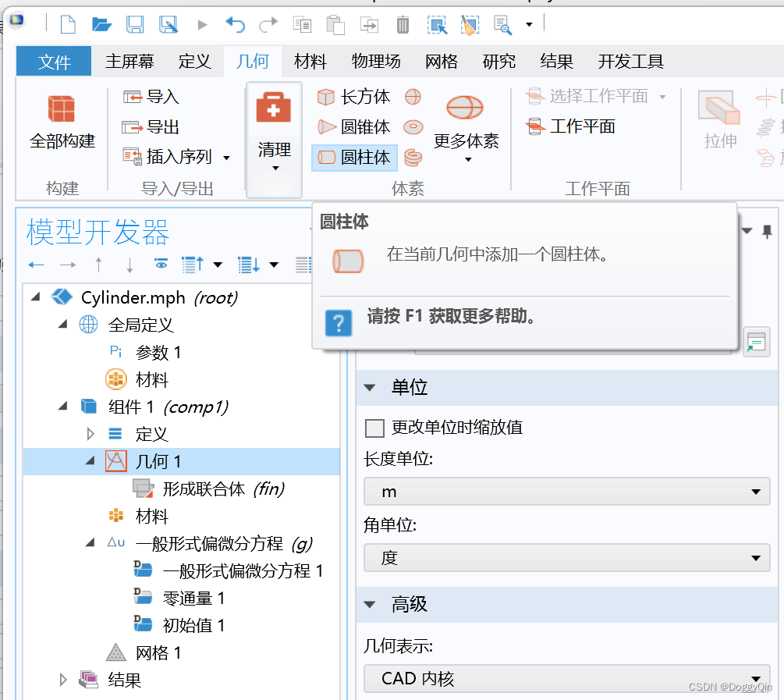Select Cylinder.mph root node
The width and height of the screenshot is (784, 700).
(159, 297)
